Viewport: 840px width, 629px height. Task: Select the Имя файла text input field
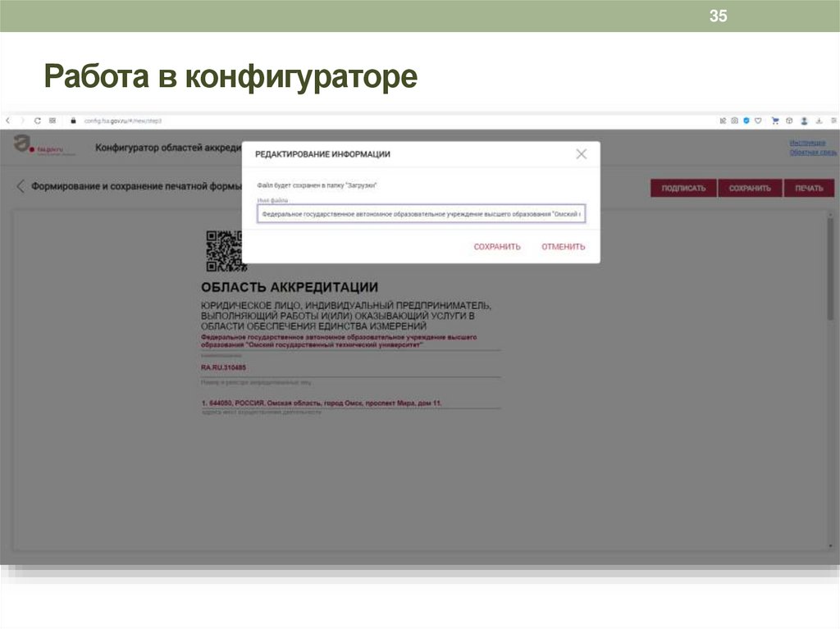tap(421, 213)
